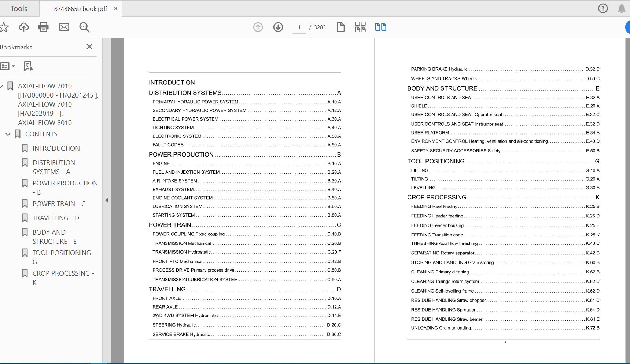Viewport: 630px width, 364px height.
Task: Open the find text magnifier icon
Action: 84,27
